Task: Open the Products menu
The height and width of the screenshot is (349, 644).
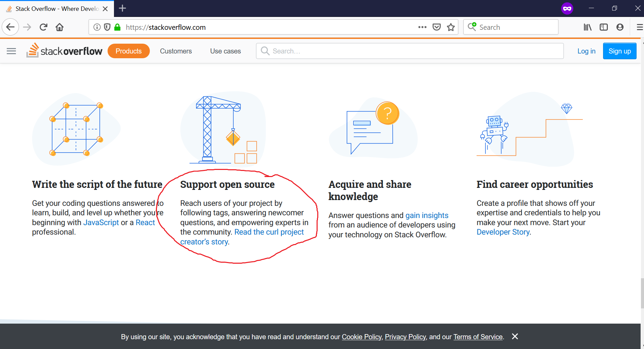Action: tap(129, 51)
